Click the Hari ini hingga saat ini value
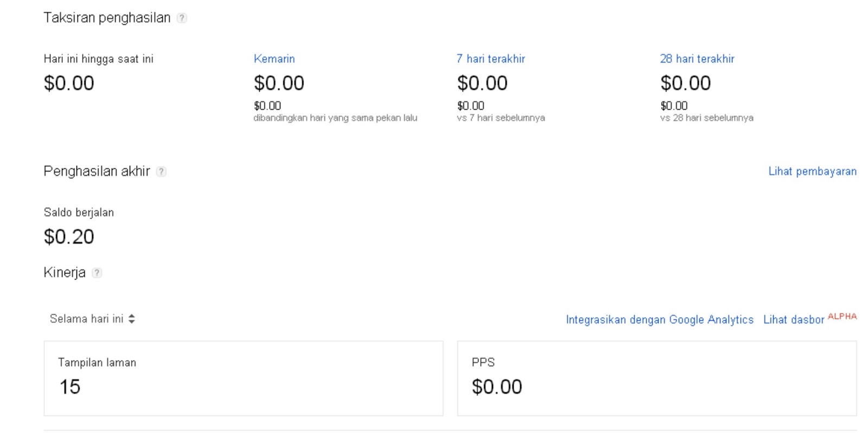The width and height of the screenshot is (868, 433). coord(68,83)
